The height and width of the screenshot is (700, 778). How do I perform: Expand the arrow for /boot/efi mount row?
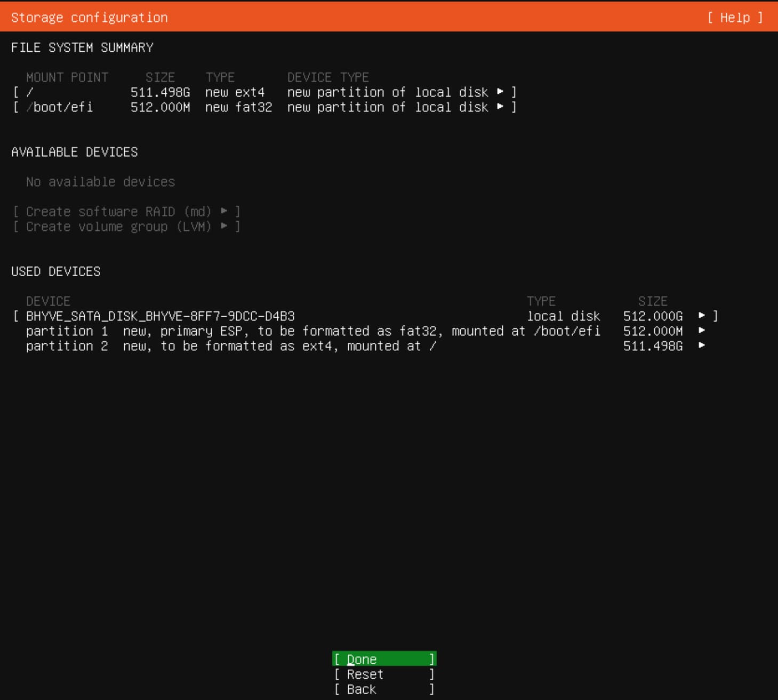coord(500,107)
